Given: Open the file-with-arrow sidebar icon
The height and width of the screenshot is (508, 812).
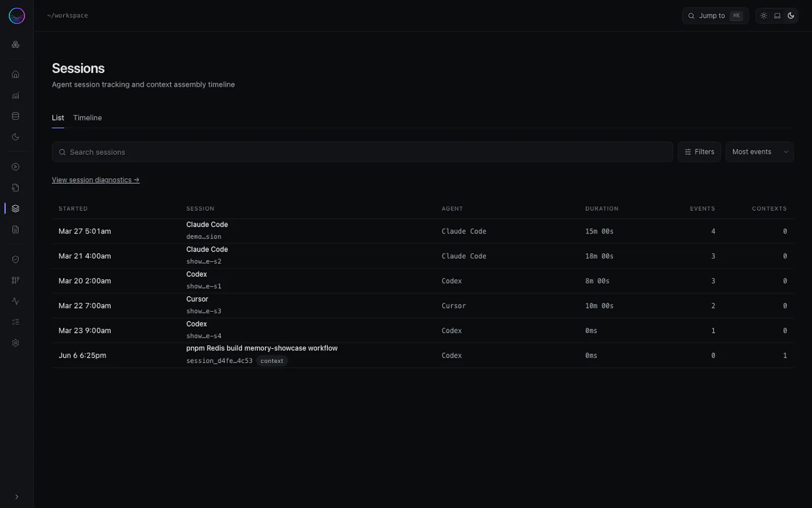Looking at the screenshot, I should coord(16,188).
